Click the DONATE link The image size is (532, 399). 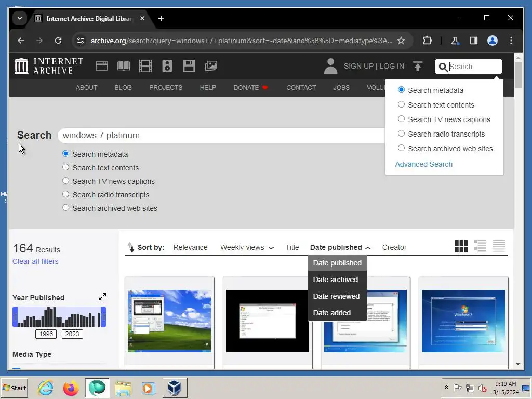tap(250, 87)
